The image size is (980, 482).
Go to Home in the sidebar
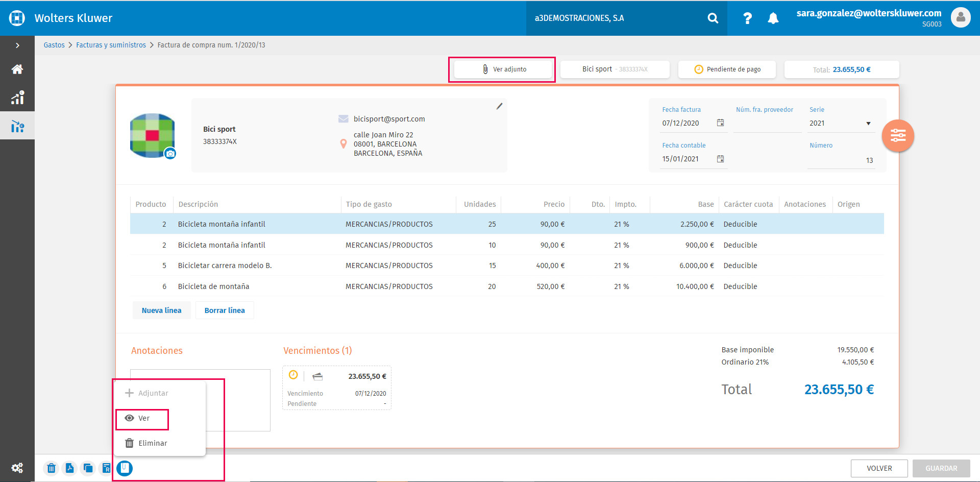tap(17, 69)
